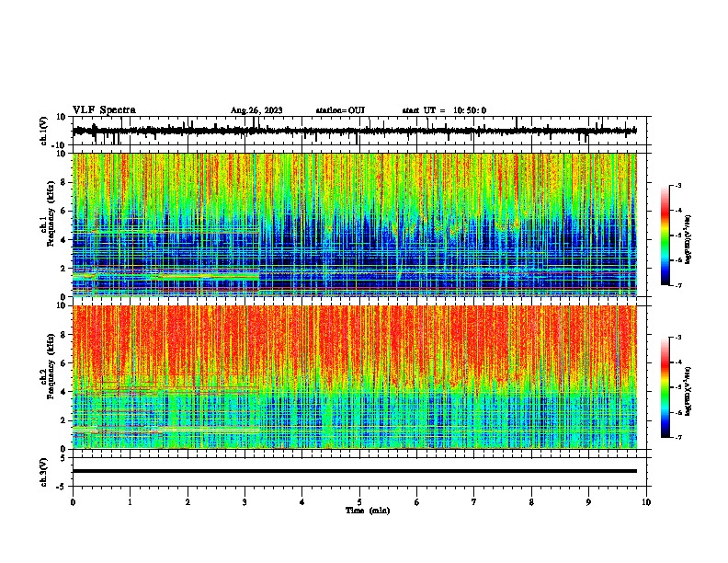Image resolution: width=728 pixels, height=563 pixels.
Task: Click the "1" tick on the Time axis
Action: pyautogui.click(x=130, y=502)
